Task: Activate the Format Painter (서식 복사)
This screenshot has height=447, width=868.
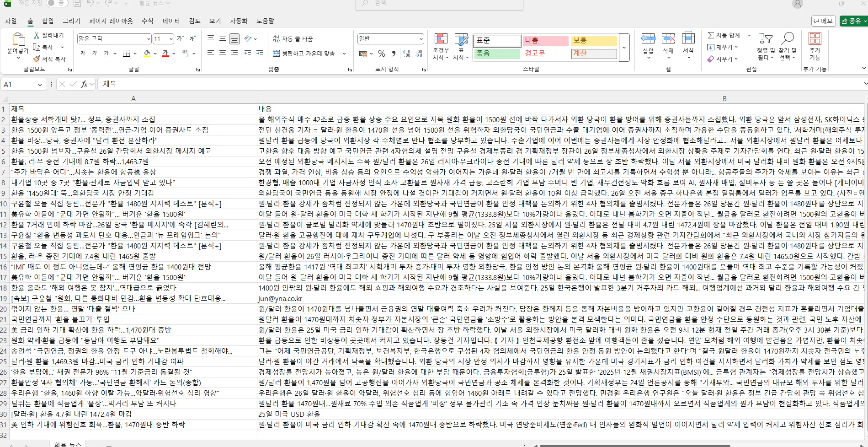Action: tap(49, 59)
